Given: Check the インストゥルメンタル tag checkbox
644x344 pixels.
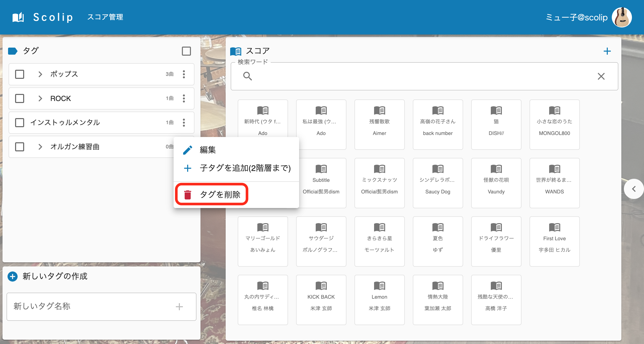Looking at the screenshot, I should click(x=20, y=123).
